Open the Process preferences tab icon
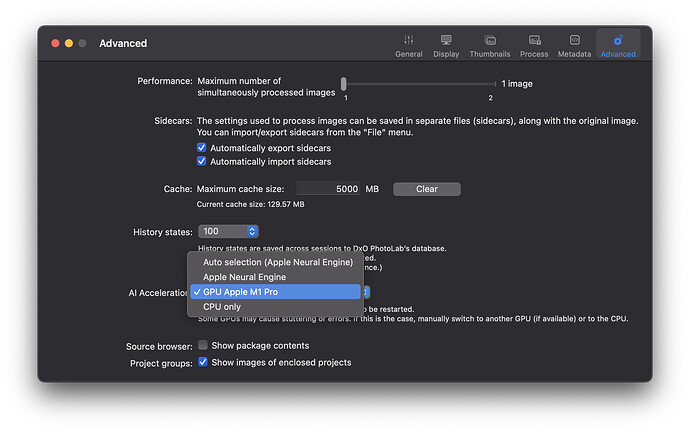 click(534, 40)
